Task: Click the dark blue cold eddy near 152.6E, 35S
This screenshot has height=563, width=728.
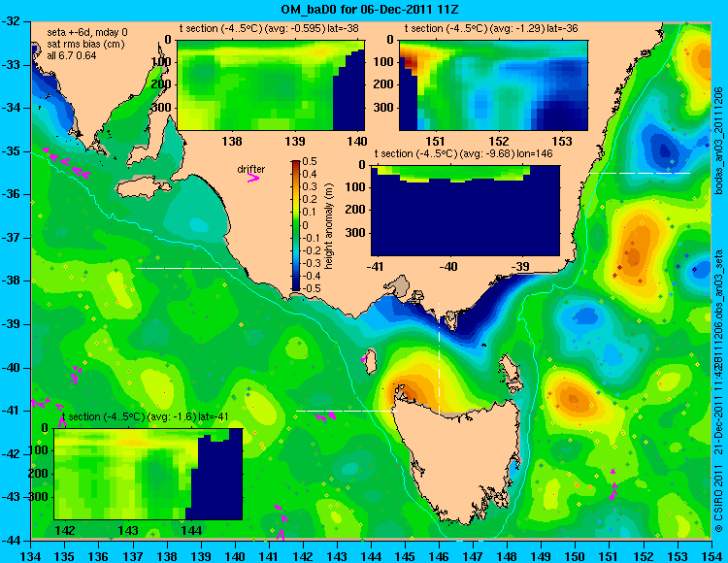Action: click(665, 149)
